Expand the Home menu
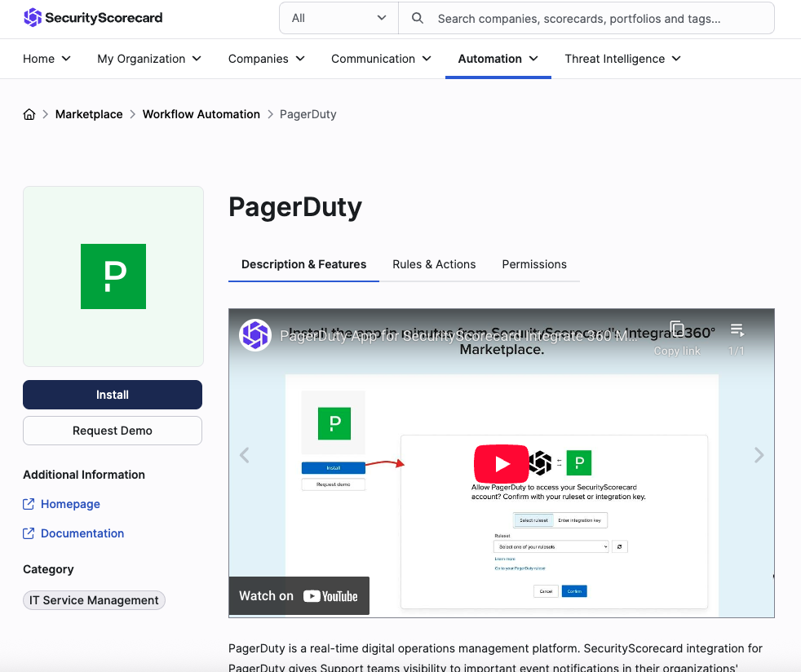 pyautogui.click(x=46, y=59)
